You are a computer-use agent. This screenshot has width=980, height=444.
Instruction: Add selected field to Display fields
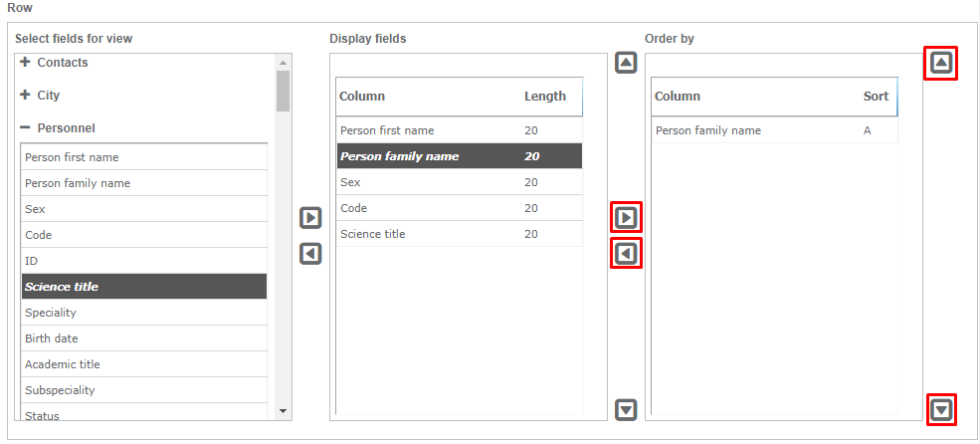310,217
